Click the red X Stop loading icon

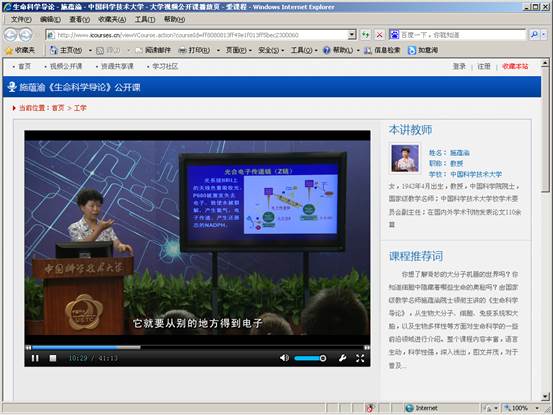(379, 35)
